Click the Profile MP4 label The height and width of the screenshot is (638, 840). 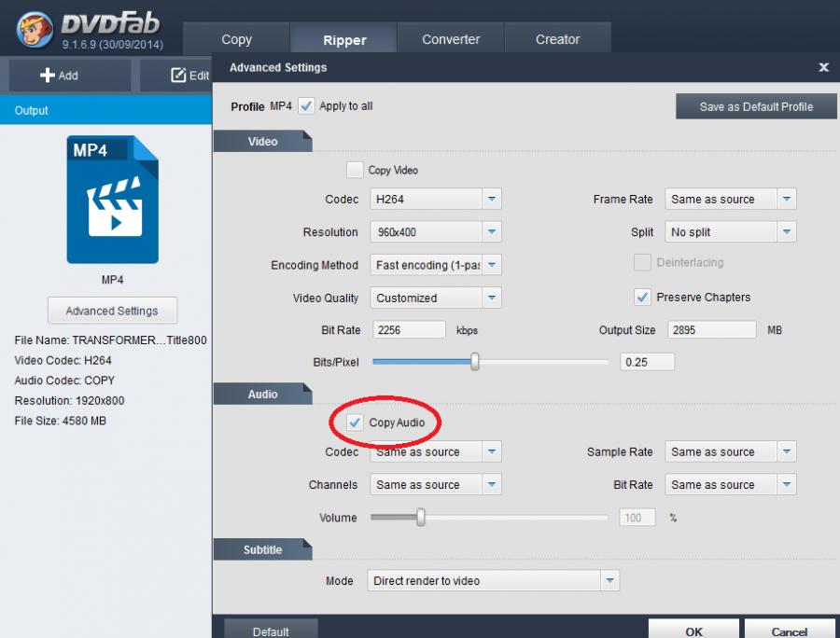261,106
